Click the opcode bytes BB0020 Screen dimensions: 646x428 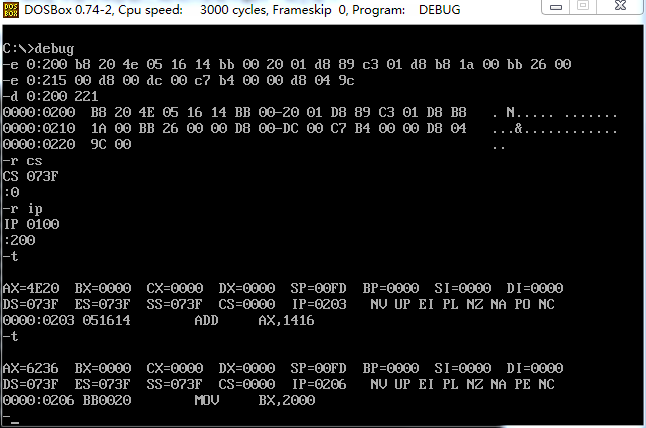[x=107, y=400]
